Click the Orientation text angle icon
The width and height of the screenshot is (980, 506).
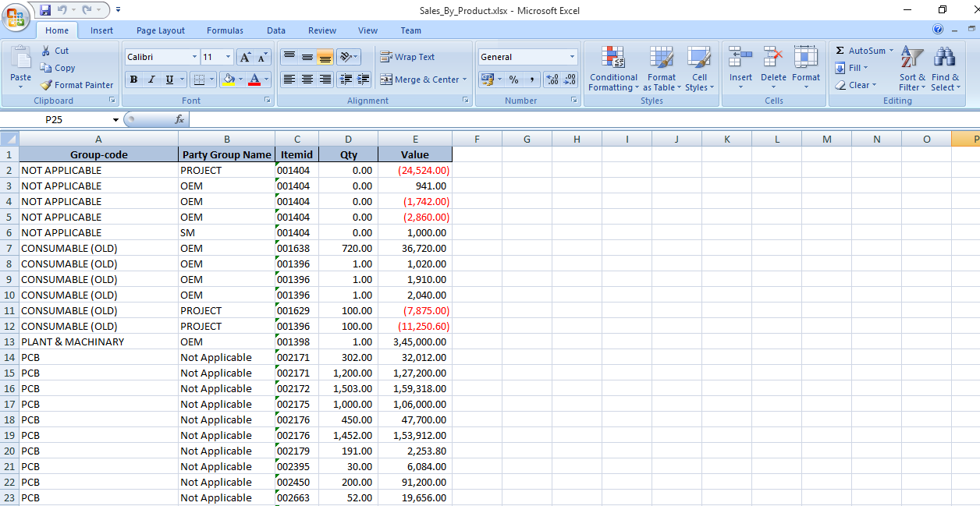point(346,57)
